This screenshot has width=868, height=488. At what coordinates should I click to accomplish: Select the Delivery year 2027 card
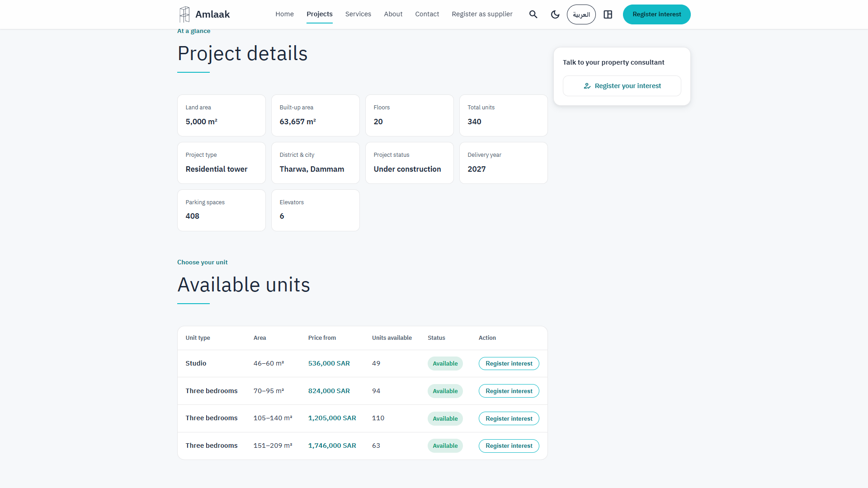[x=503, y=163]
